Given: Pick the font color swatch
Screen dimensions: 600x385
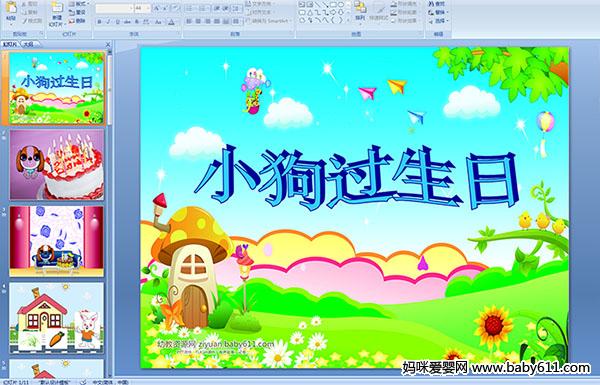Looking at the screenshot, I should (171, 22).
